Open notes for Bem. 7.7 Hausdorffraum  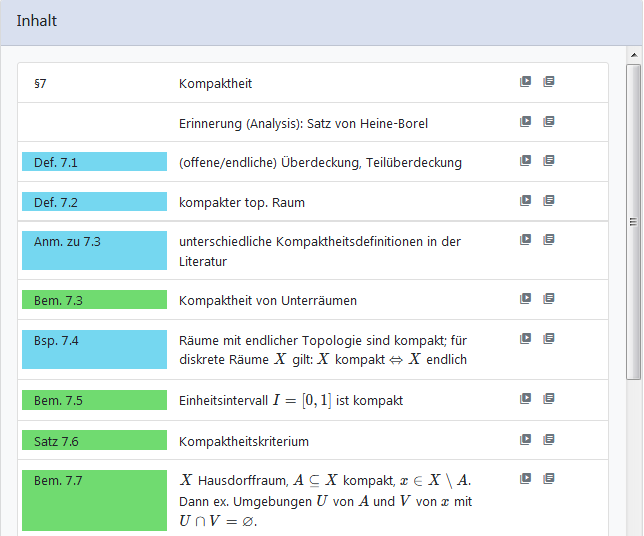coord(549,478)
